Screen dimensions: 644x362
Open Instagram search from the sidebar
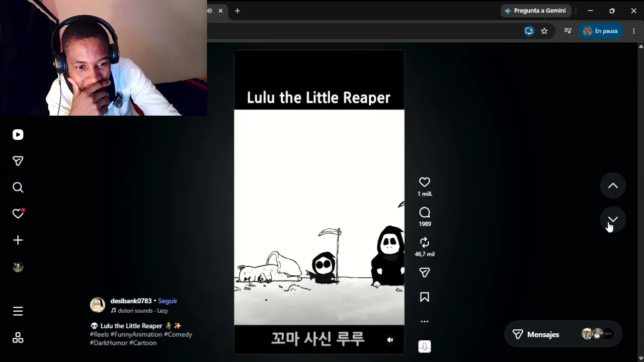point(18,188)
